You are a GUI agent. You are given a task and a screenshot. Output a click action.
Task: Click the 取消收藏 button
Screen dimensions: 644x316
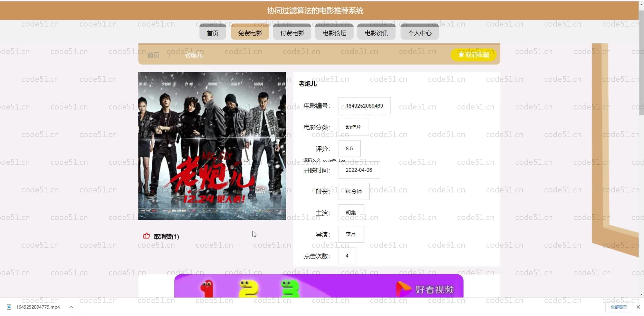pyautogui.click(x=473, y=55)
